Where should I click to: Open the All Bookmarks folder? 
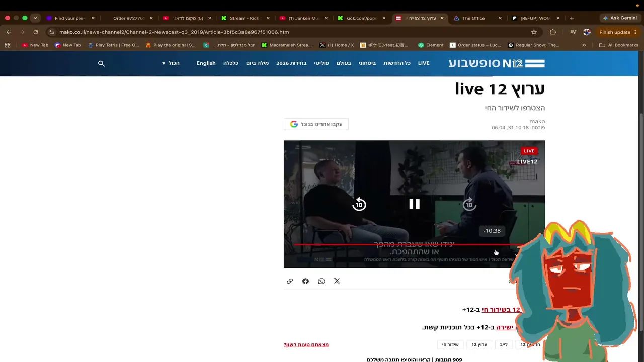pos(618,45)
